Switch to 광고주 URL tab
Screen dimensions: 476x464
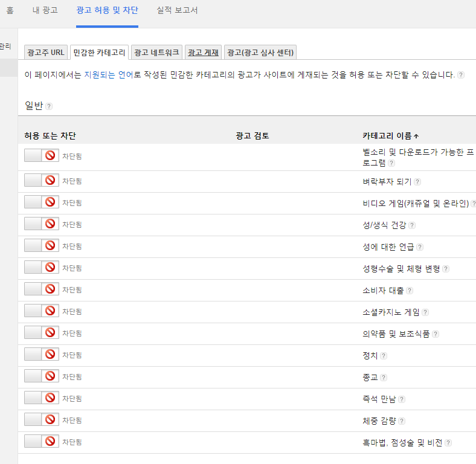[x=46, y=53]
